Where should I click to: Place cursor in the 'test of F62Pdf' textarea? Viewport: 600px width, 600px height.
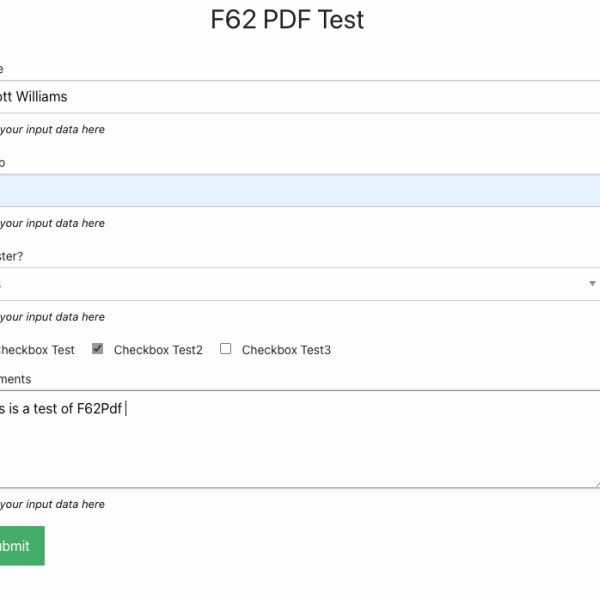pos(300,408)
